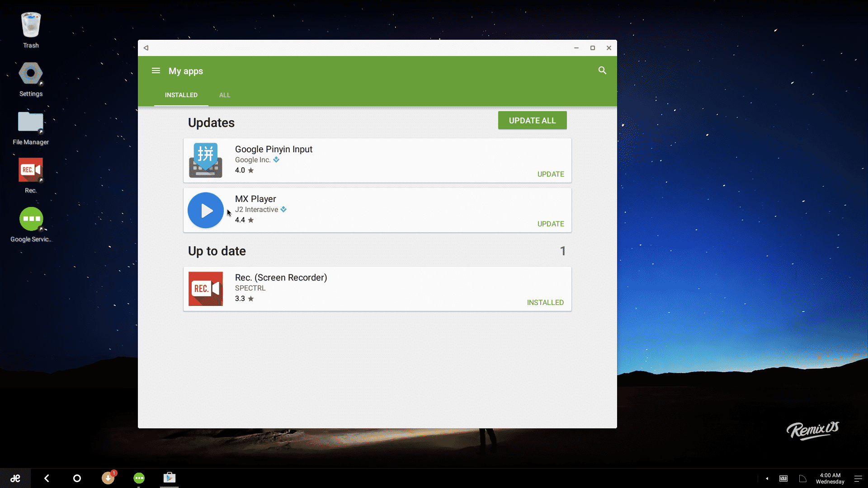Switch to the ALL tab
The image size is (868, 488).
[224, 95]
